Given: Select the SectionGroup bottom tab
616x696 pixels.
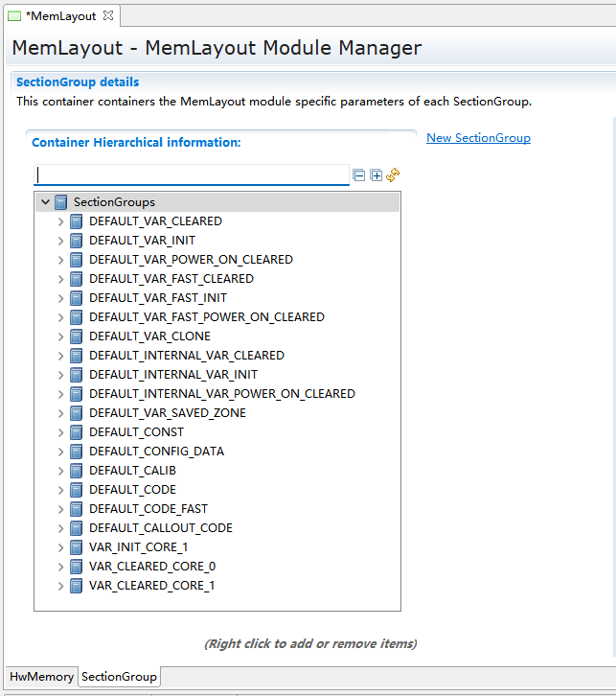Looking at the screenshot, I should tap(119, 677).
